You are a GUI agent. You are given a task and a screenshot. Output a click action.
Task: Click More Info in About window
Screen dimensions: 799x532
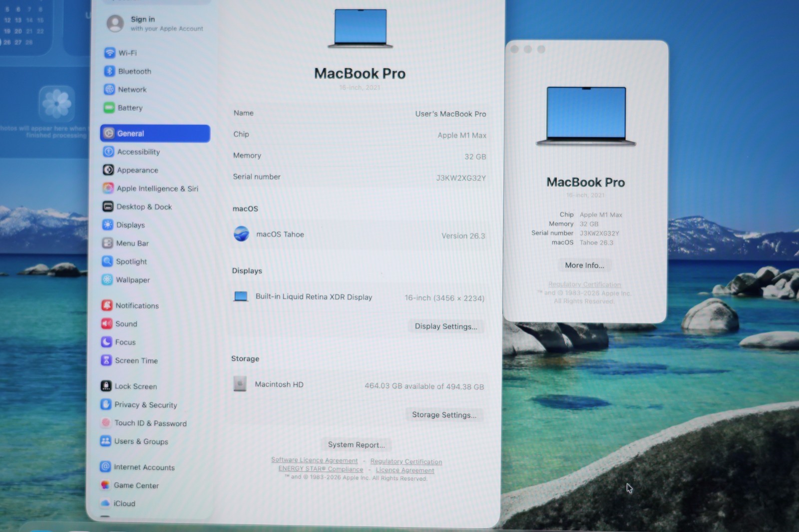[584, 266]
